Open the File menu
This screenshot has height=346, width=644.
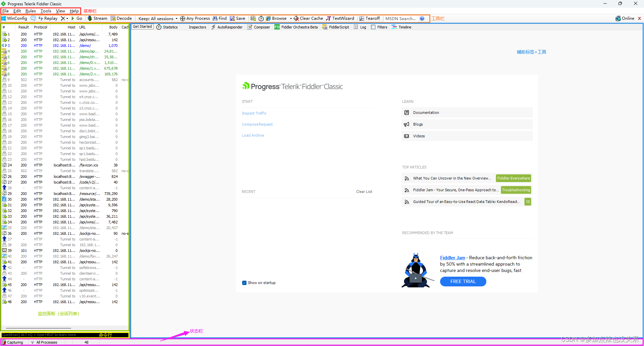(6, 11)
